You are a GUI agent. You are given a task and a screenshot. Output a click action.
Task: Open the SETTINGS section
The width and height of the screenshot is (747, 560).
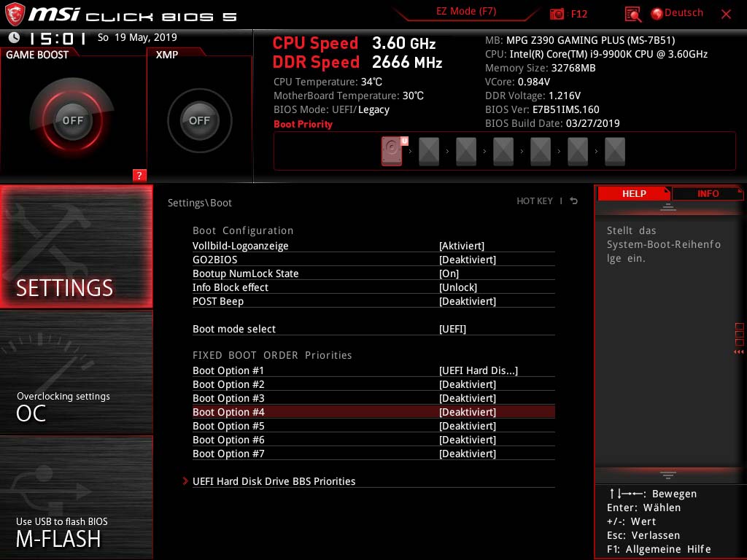click(x=76, y=246)
